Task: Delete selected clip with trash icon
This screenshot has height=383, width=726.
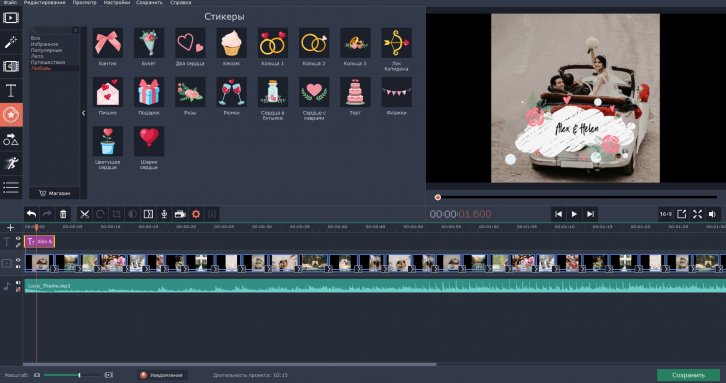Action: 63,214
